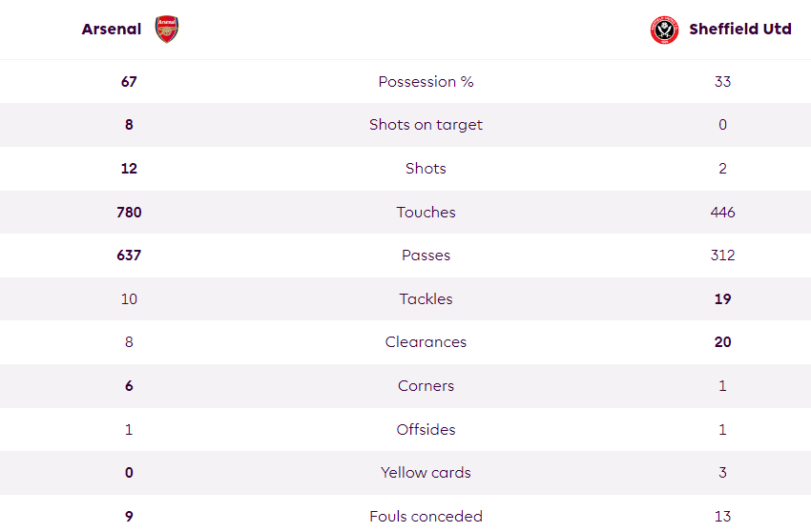Click the Clearances stat label
The image size is (811, 532).
coord(426,341)
